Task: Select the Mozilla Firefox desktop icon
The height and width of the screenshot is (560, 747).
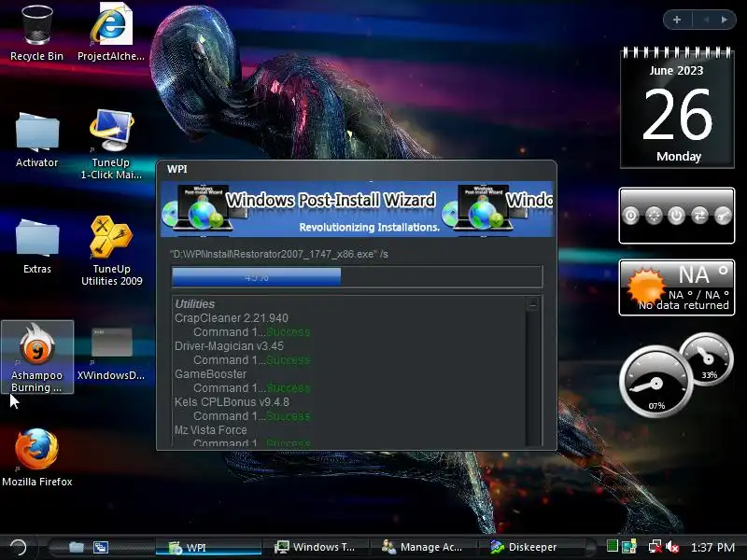Action: coord(37,457)
